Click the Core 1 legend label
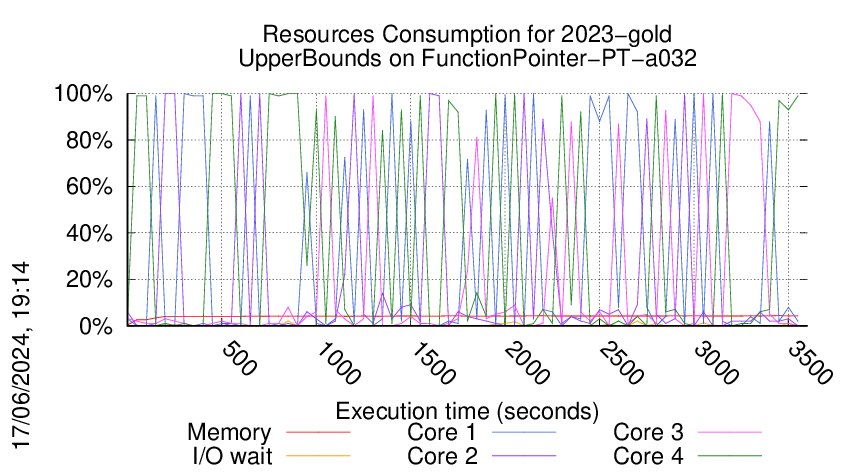 click(442, 433)
